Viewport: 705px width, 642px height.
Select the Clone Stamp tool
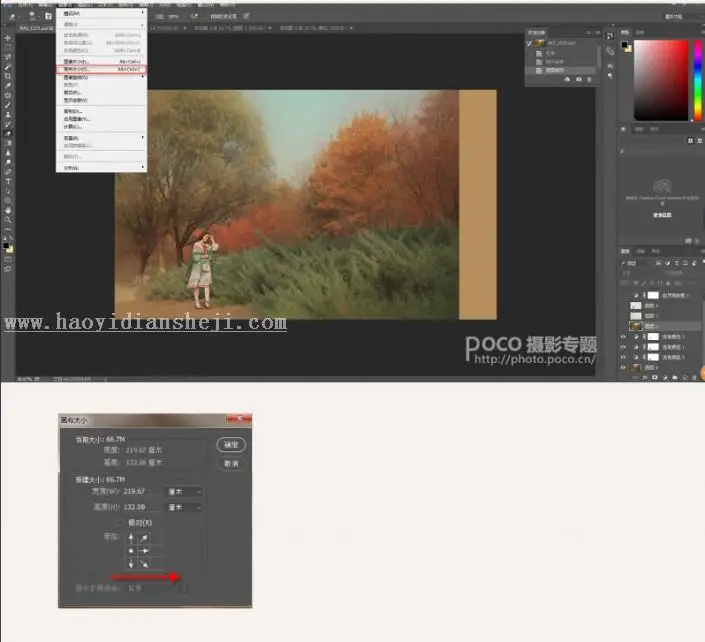[8, 114]
